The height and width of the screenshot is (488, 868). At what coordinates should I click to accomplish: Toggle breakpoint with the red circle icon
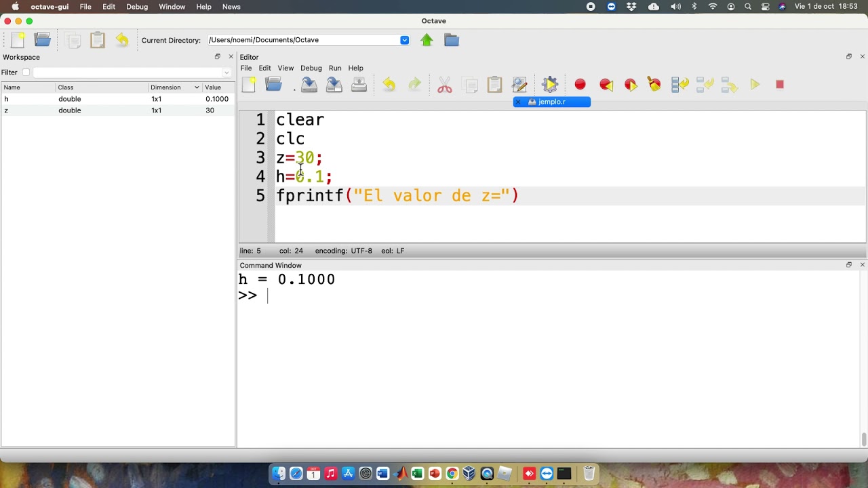tap(580, 85)
